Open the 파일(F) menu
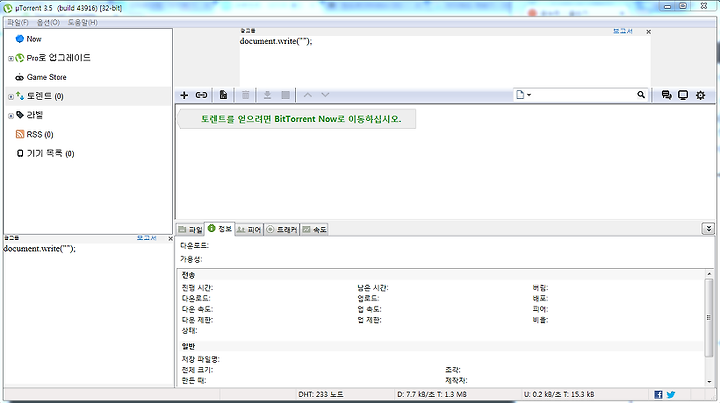The height and width of the screenshot is (403, 720). [17, 22]
